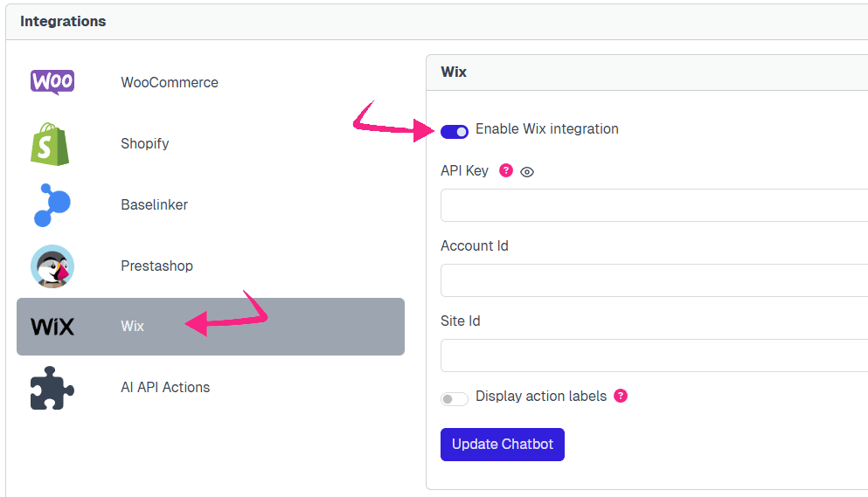Open the Baselinker integration label
Screen dimensions: 868x497
pos(155,205)
